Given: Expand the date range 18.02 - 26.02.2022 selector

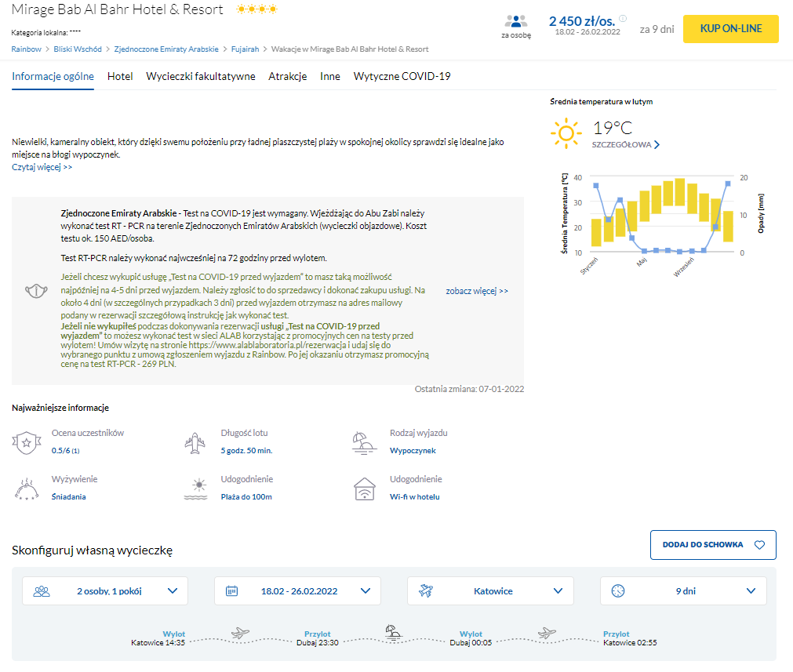Looking at the screenshot, I should point(297,591).
